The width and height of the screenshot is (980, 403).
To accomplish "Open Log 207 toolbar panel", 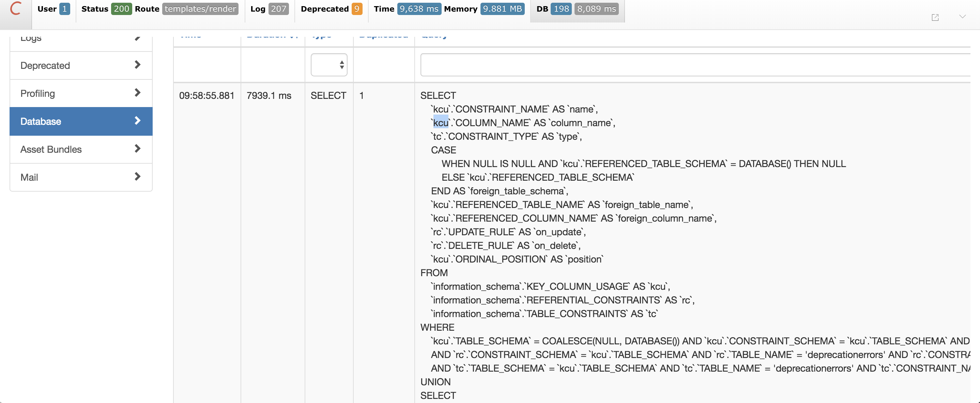I will pos(278,9).
